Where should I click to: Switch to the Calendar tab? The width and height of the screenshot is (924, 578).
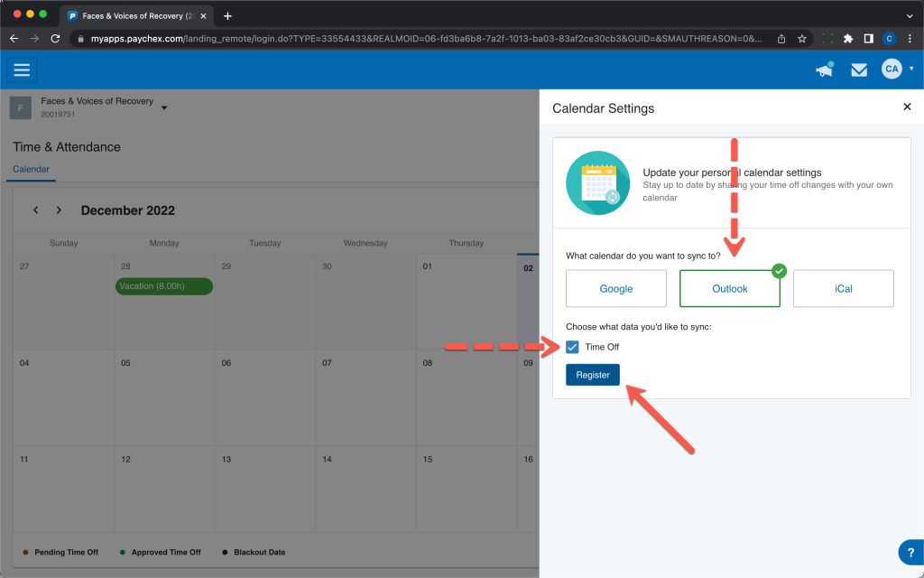click(x=31, y=169)
